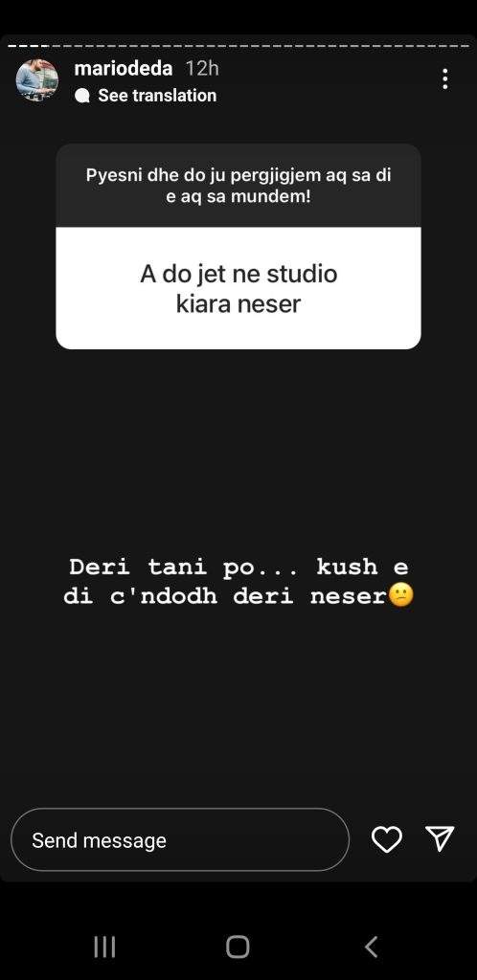The width and height of the screenshot is (477, 980).
Task: Tap the Android home button
Action: tap(238, 947)
